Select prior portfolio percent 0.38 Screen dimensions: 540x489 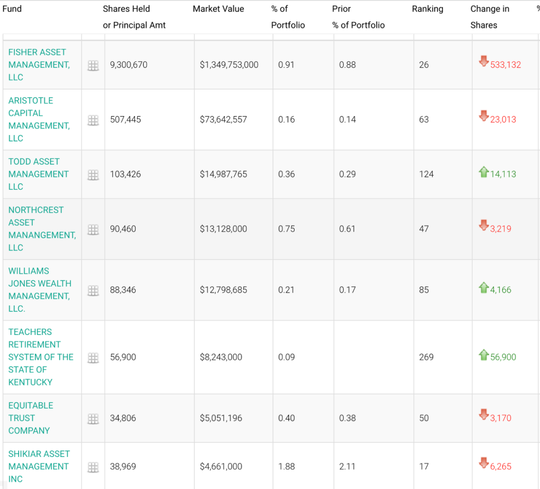coord(347,418)
